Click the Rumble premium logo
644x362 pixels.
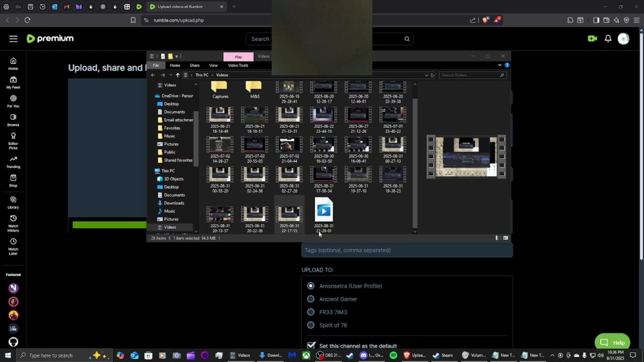pyautogui.click(x=50, y=38)
